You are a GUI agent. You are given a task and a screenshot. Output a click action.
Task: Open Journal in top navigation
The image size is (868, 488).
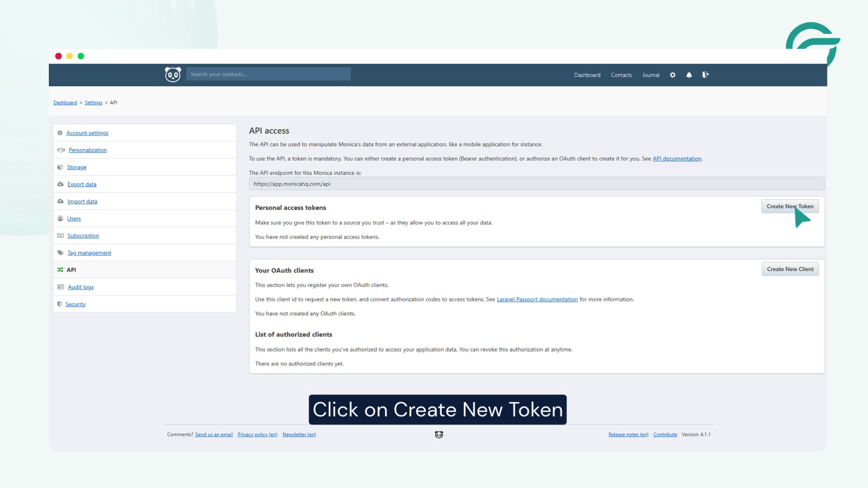point(651,75)
